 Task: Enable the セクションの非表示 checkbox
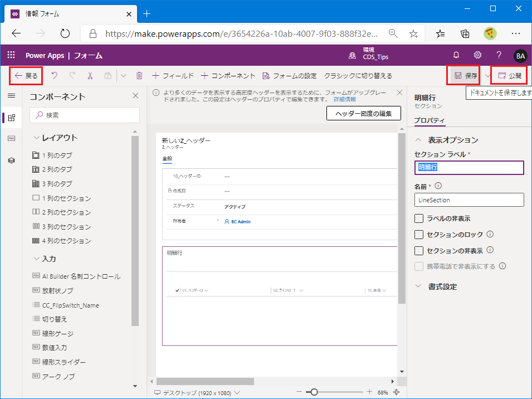[419, 251]
